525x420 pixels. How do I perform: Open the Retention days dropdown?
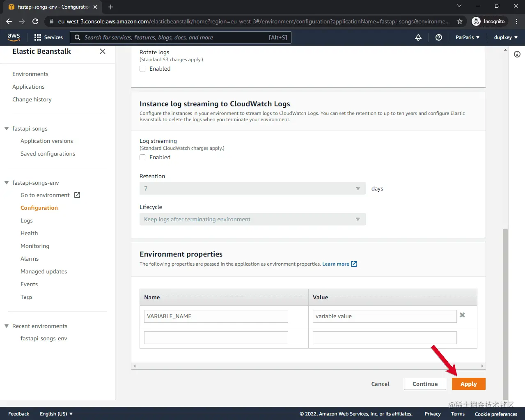(357, 188)
